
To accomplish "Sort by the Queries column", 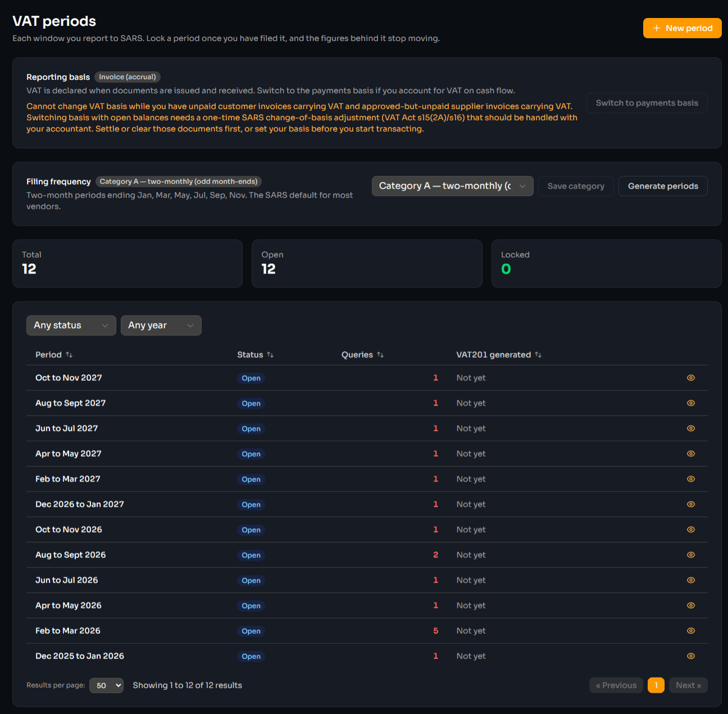I will click(x=363, y=355).
